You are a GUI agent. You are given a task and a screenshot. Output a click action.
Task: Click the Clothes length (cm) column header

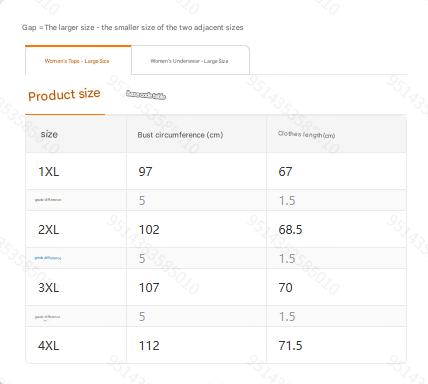point(306,134)
